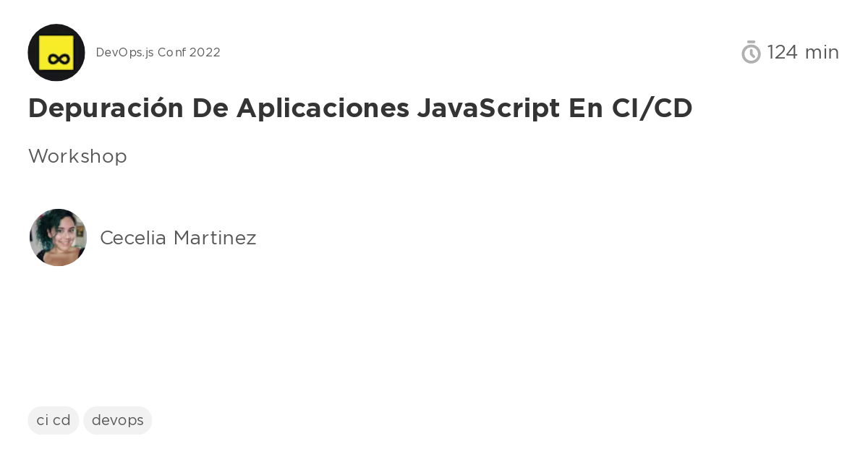Select the DevOps.js Conf 2022 text

tap(158, 52)
